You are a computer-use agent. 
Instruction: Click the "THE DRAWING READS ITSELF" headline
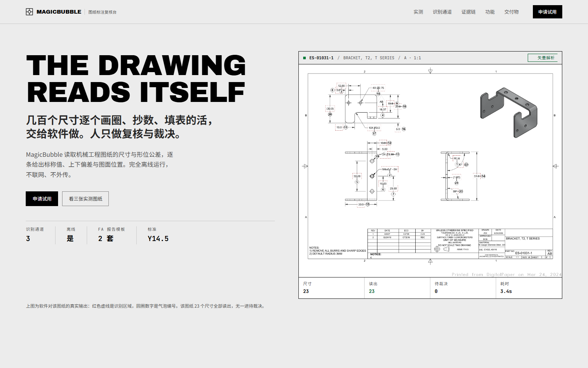(136, 79)
